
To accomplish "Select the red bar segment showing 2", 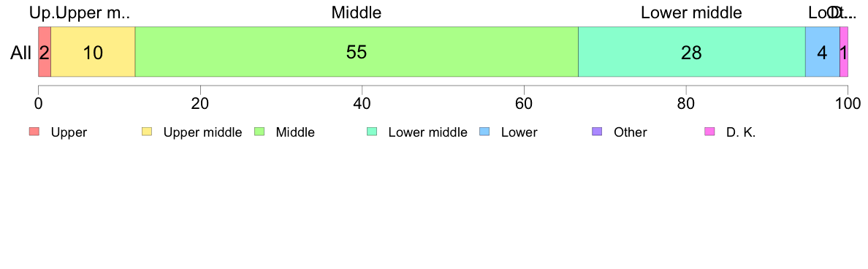I will 45,51.
